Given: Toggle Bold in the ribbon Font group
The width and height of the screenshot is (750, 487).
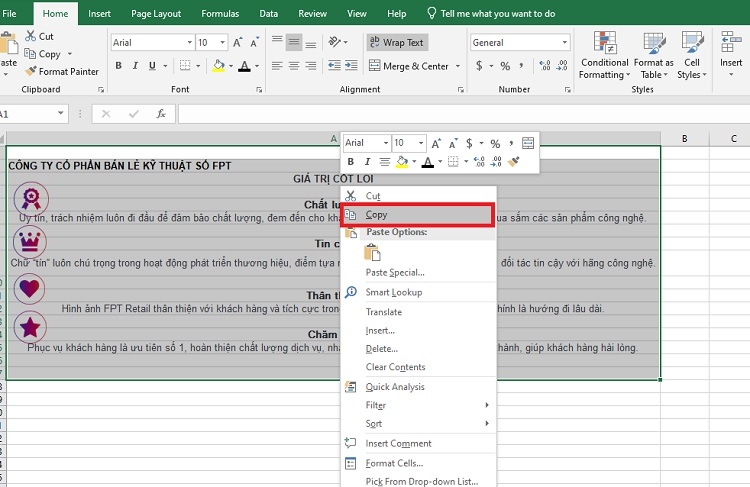Looking at the screenshot, I should (x=119, y=66).
